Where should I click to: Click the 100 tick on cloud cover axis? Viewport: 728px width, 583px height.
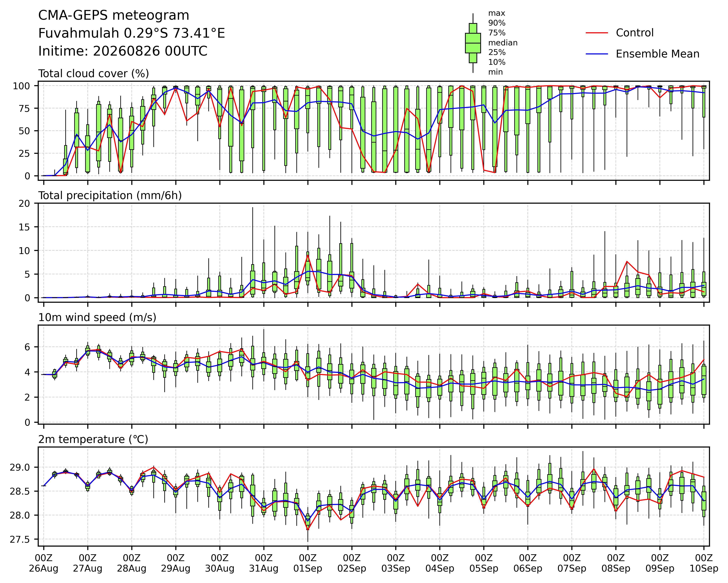pyautogui.click(x=21, y=86)
